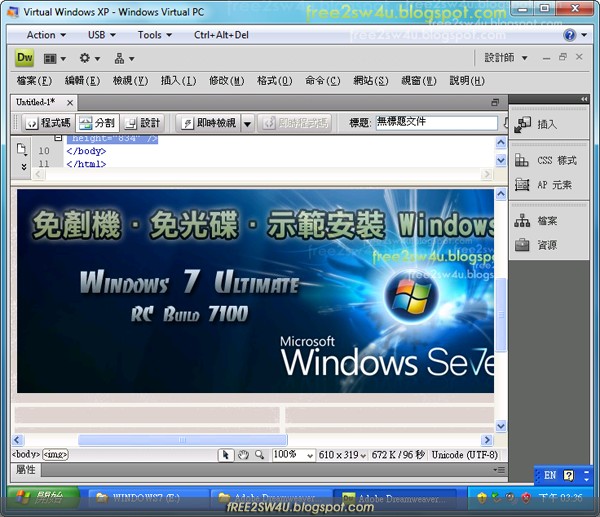The width and height of the screenshot is (600, 517).
Task: Choose the Select pointer tool
Action: [x=225, y=455]
